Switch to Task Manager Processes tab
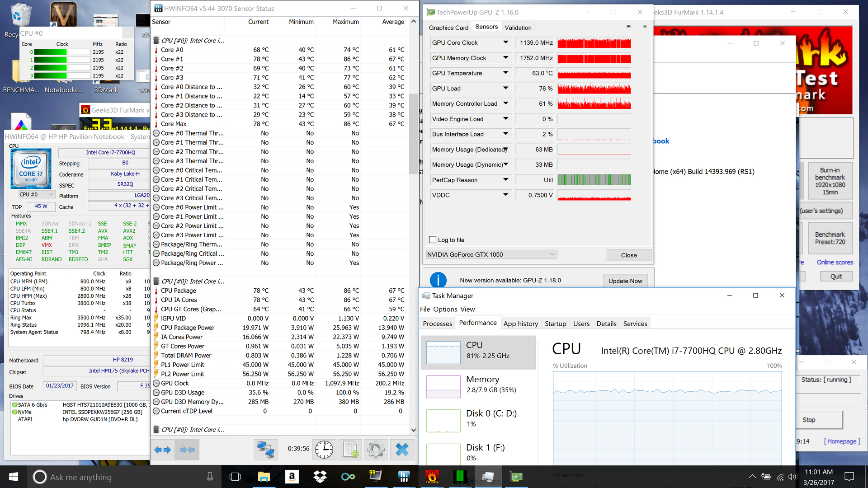 point(437,324)
